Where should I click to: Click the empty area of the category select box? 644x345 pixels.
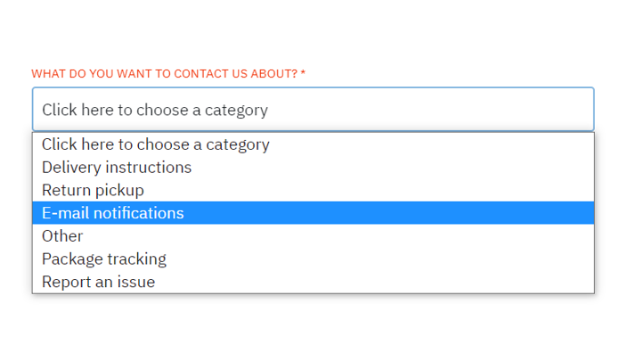point(431,110)
